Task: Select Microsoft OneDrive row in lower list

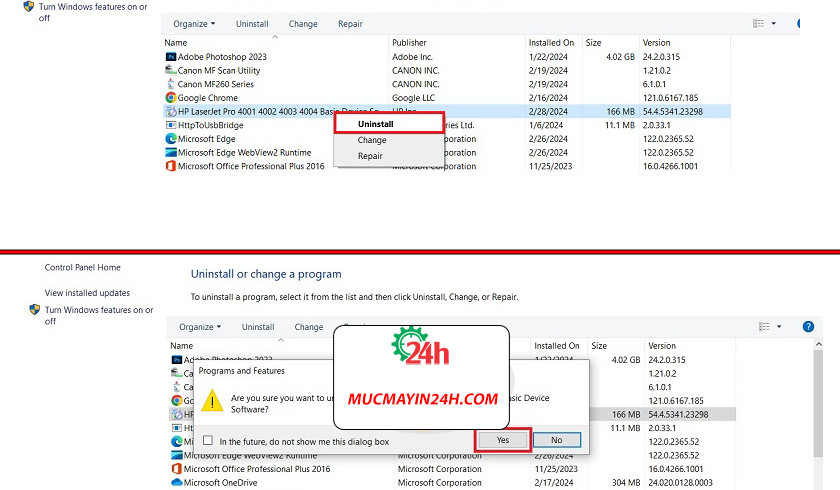Action: coord(451,483)
